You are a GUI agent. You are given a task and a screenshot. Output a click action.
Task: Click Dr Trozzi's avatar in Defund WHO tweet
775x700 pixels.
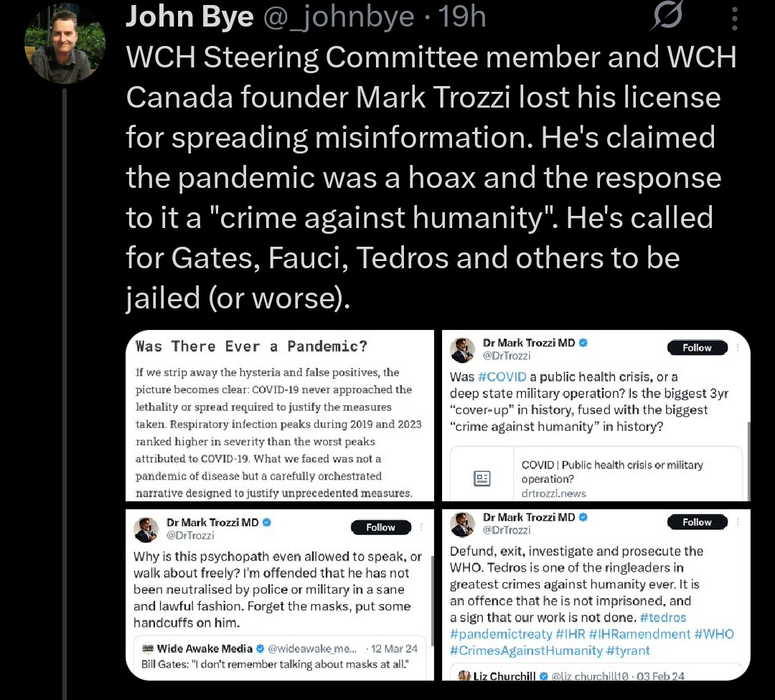coord(462,524)
